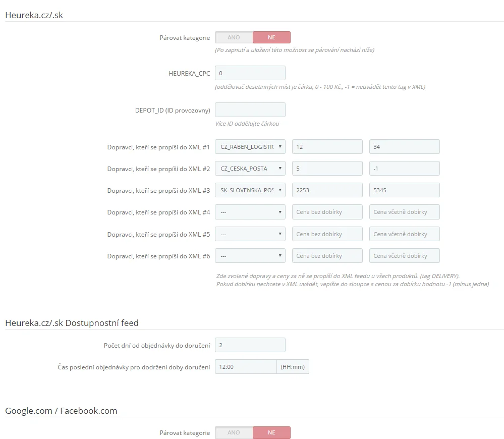This screenshot has width=504, height=439.
Task: Select carrier #2 cash-on-delivery field showing -1
Action: pos(404,169)
